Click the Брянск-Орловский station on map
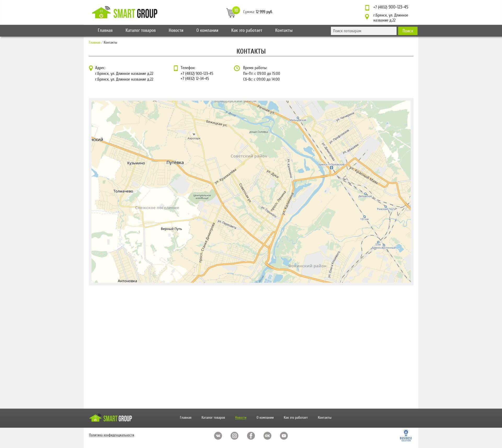502x448 pixels. (x=331, y=168)
